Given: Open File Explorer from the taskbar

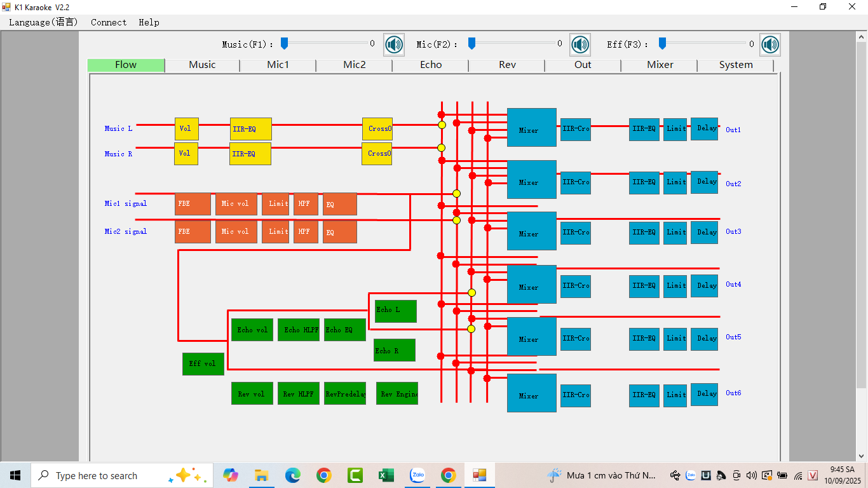Looking at the screenshot, I should pos(261,475).
